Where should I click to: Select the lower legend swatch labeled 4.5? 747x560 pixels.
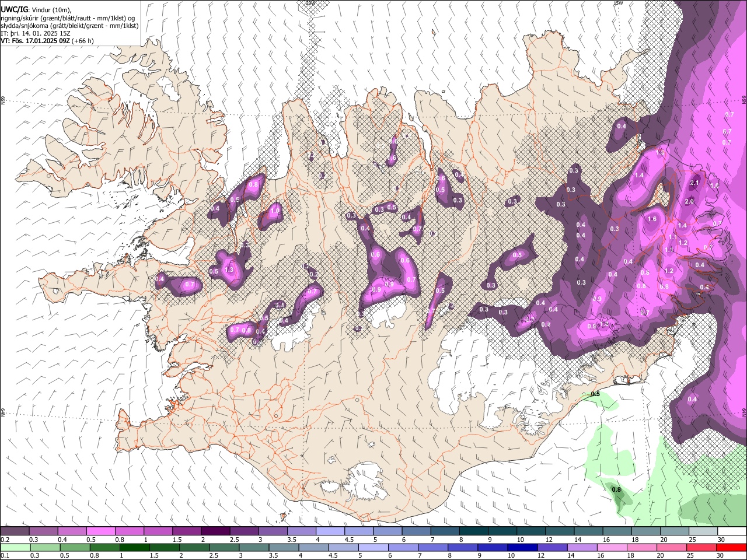pyautogui.click(x=343, y=547)
